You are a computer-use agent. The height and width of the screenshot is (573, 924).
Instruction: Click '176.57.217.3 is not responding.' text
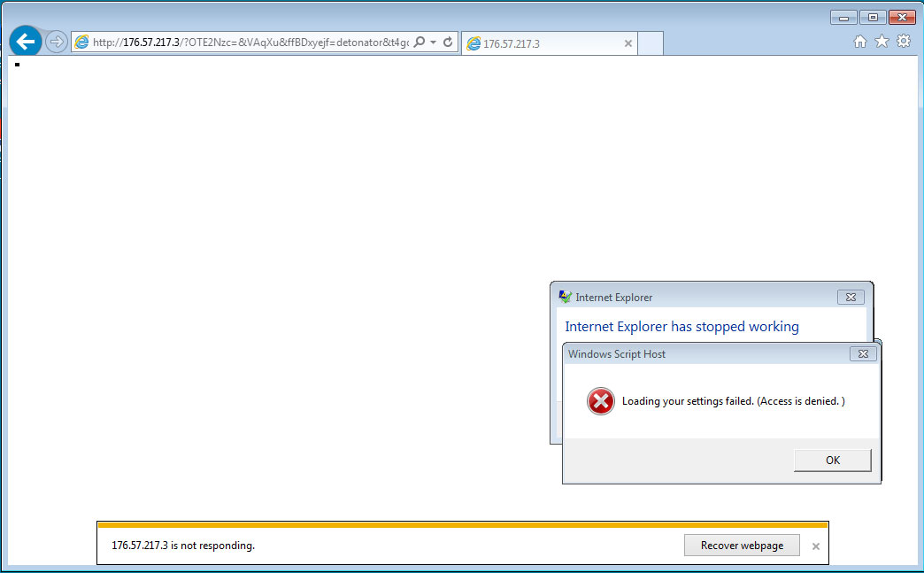tap(183, 546)
